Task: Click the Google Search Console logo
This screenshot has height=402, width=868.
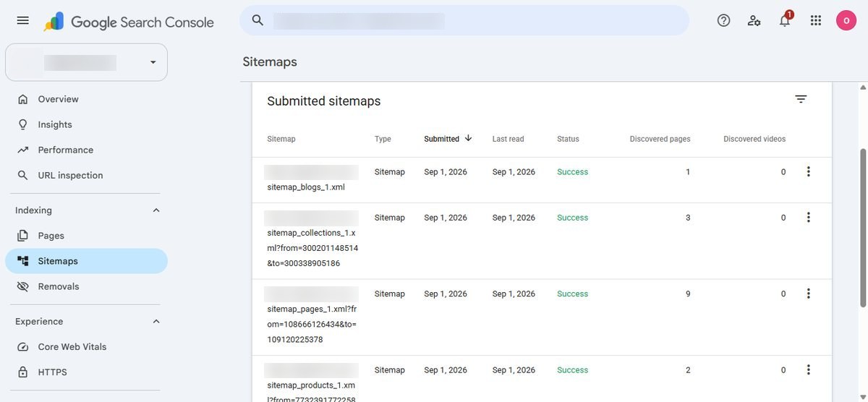Action: tap(129, 22)
